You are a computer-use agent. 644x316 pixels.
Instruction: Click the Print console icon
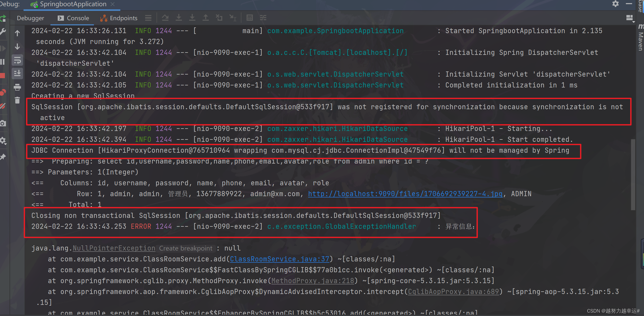[x=17, y=87]
